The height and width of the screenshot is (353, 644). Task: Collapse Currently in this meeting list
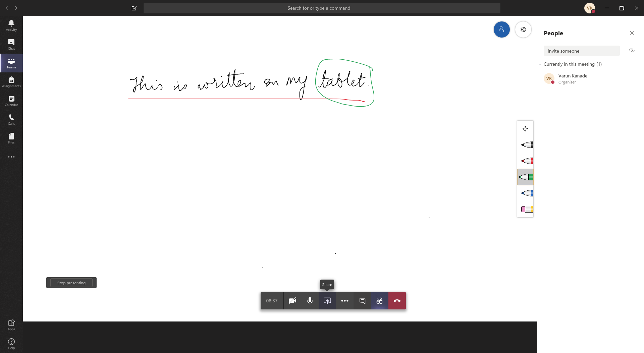point(540,64)
